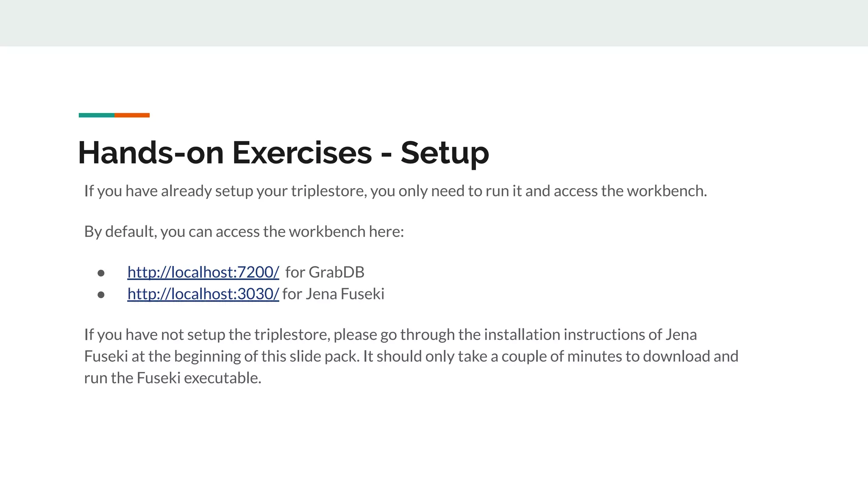
Task: Click the word "Exercises" in the heading
Action: pos(302,152)
